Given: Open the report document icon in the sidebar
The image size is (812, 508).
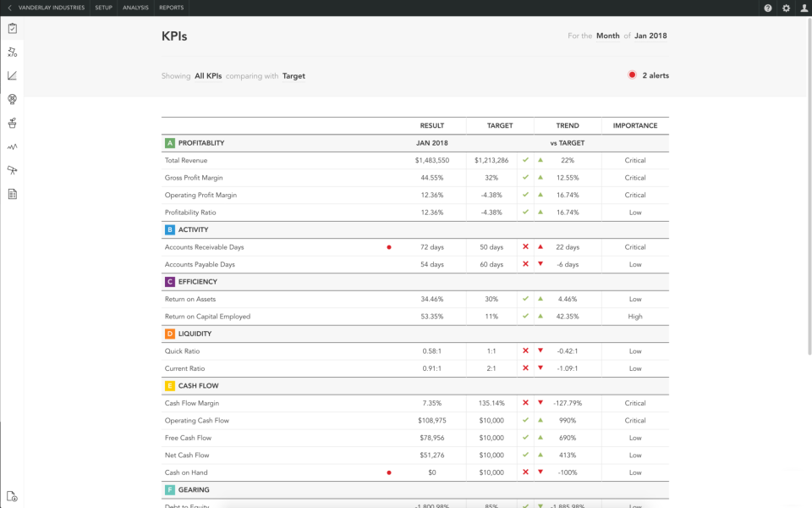Looking at the screenshot, I should tap(12, 194).
